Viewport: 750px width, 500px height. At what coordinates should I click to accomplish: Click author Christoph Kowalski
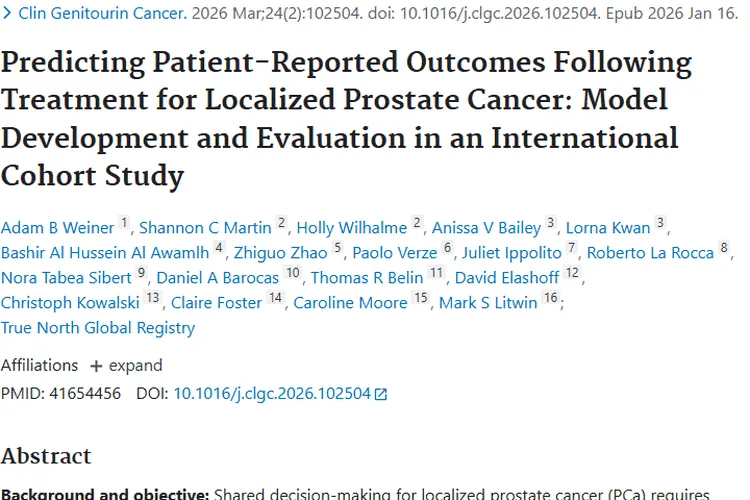tap(69, 303)
